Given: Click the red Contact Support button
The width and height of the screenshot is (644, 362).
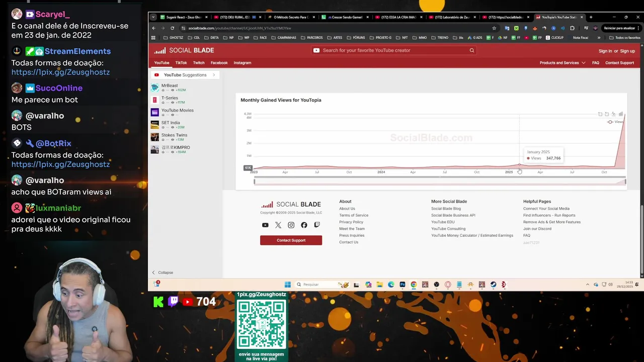Looking at the screenshot, I should coord(291,240).
